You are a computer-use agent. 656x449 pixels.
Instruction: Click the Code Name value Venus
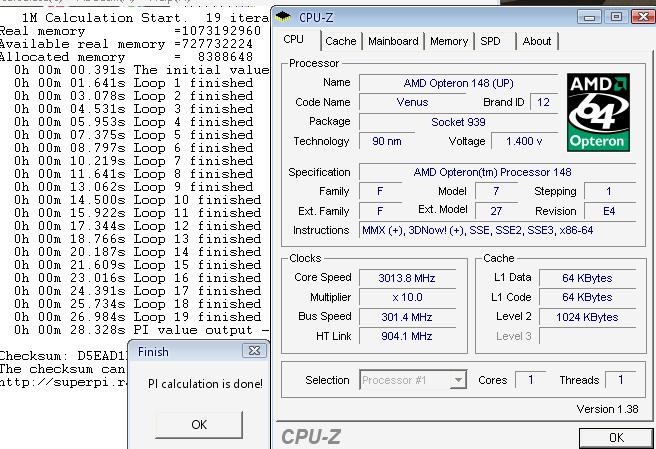(x=413, y=102)
